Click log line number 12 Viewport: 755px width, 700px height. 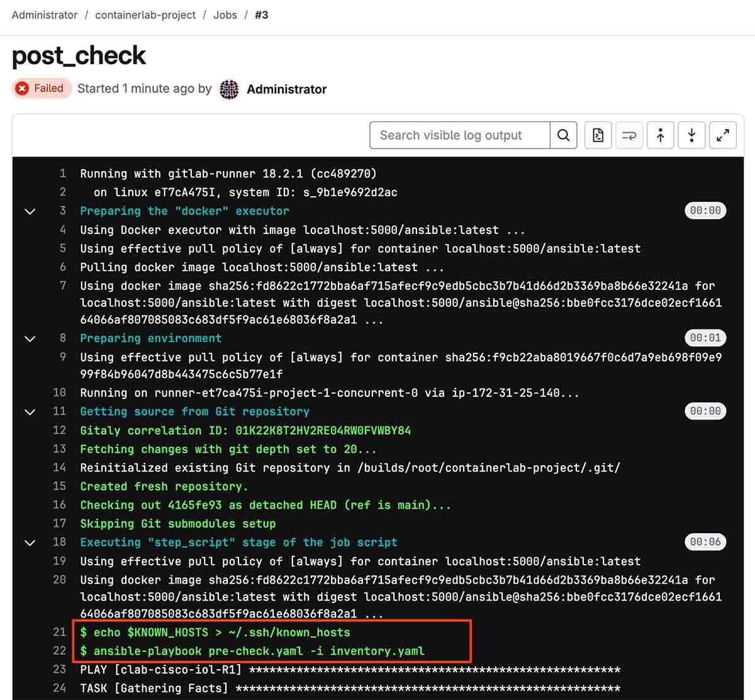(59, 430)
